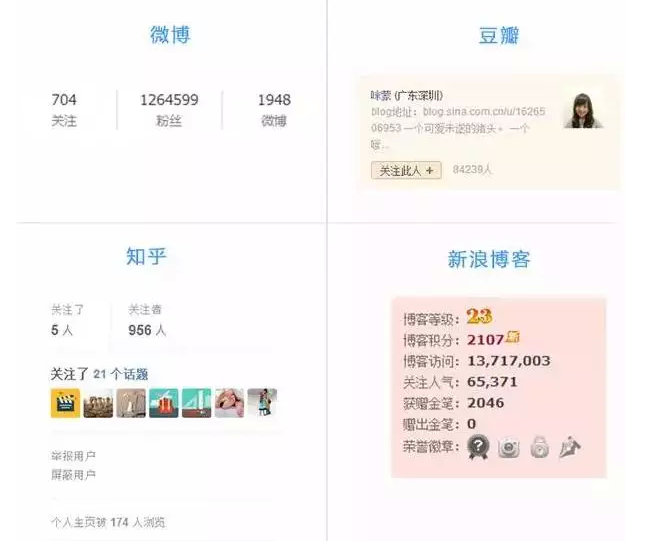Click the blog visits value 13,717,003

[509, 361]
